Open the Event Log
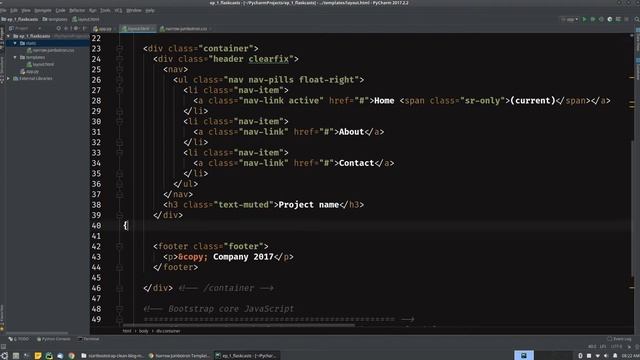The width and height of the screenshot is (640, 360). coord(619,339)
